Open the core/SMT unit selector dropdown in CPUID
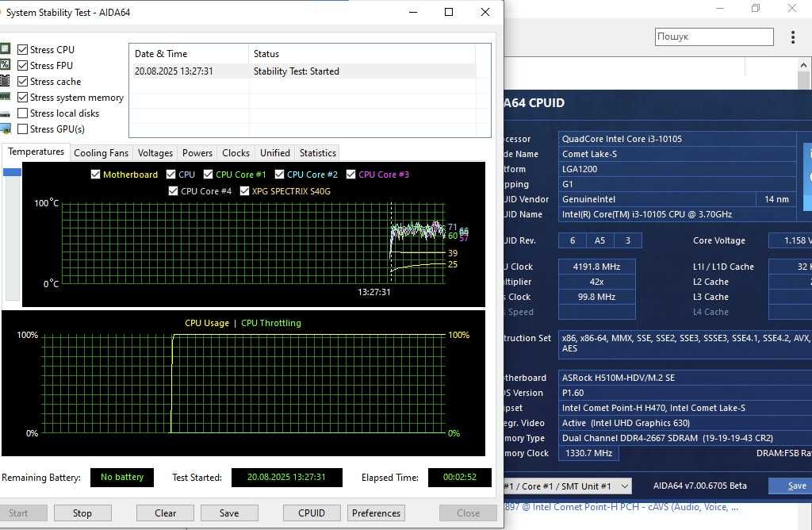812x530 pixels. coord(568,486)
